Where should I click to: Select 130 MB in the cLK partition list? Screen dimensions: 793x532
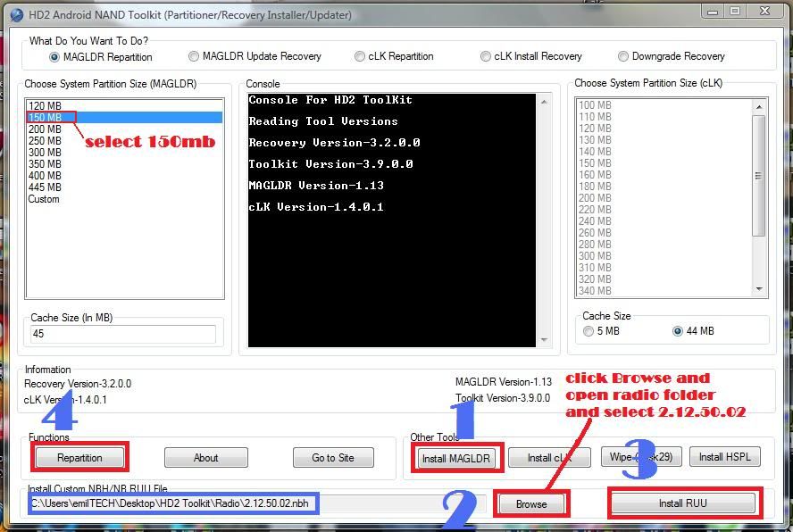point(664,140)
